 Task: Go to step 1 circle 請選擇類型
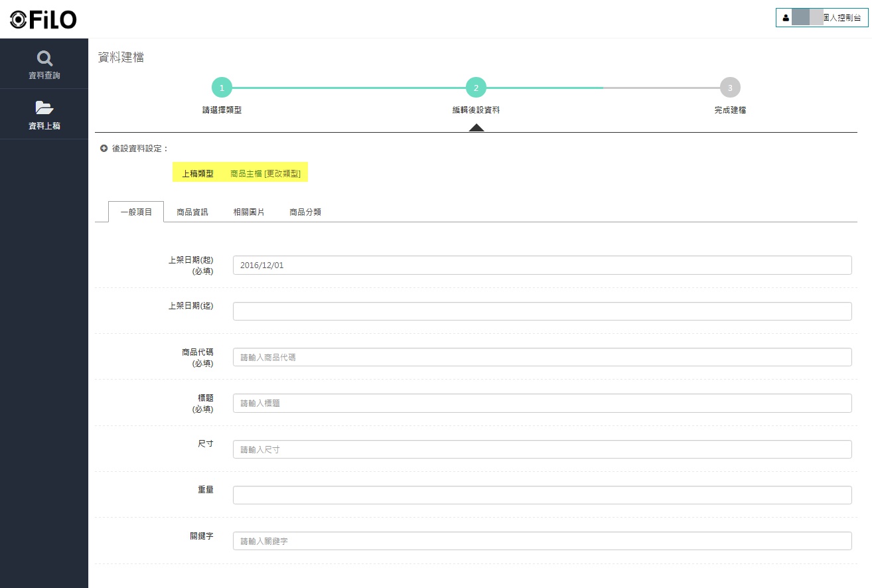(222, 88)
